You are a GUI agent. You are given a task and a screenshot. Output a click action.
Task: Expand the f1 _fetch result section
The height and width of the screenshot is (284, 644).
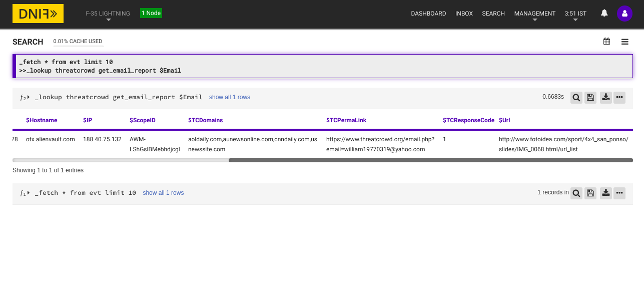click(25, 193)
